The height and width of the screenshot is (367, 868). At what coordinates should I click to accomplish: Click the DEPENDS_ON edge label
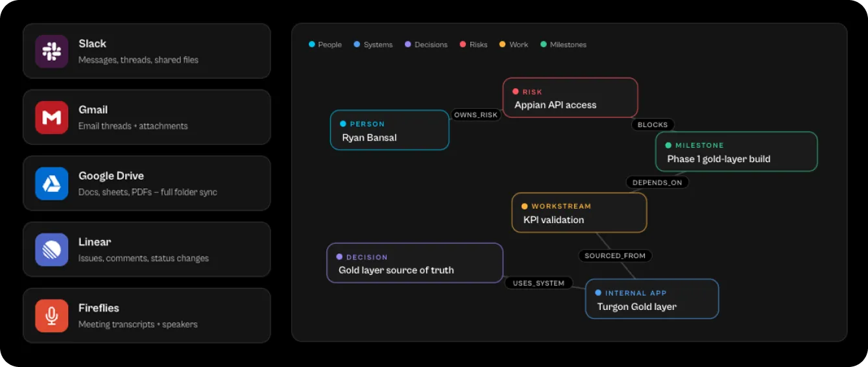(657, 183)
